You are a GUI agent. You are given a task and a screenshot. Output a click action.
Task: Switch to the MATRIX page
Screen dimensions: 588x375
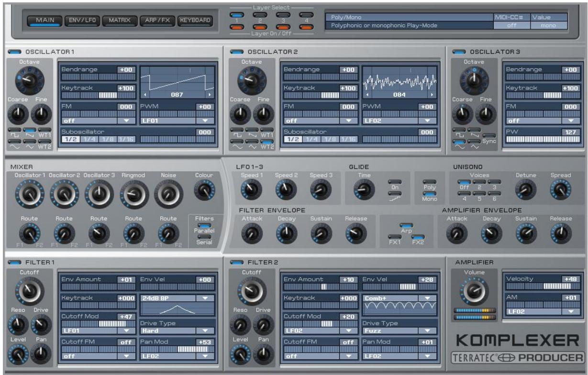coord(120,21)
